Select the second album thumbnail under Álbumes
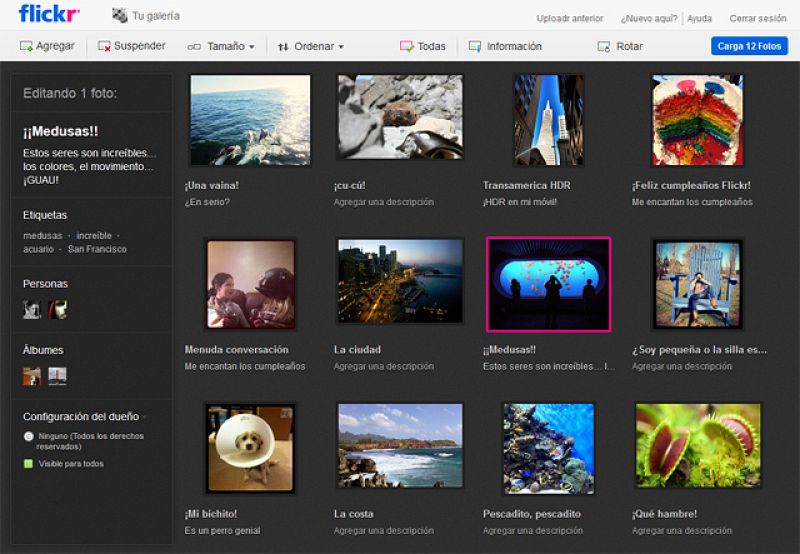The width and height of the screenshot is (800, 554). pos(57,376)
